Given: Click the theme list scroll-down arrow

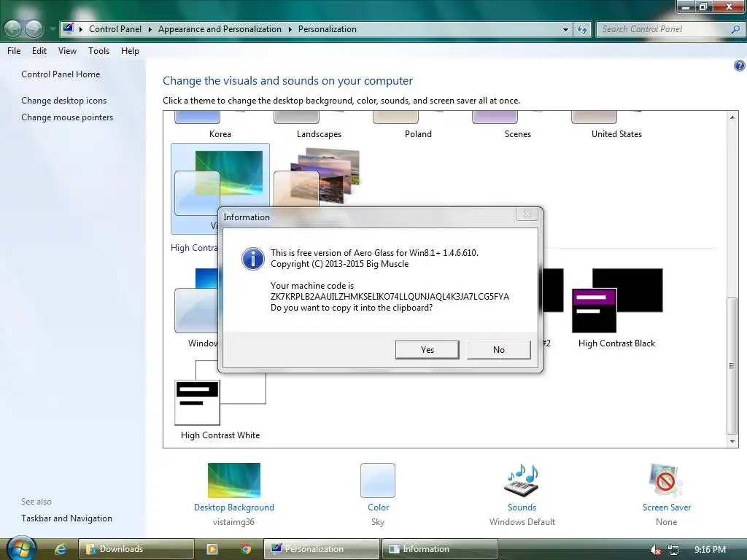Looking at the screenshot, I should [x=732, y=442].
